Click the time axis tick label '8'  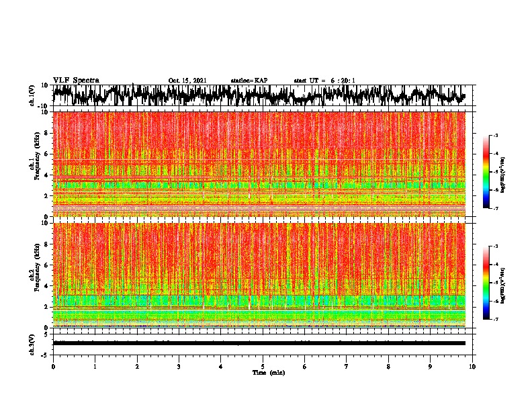388,367
